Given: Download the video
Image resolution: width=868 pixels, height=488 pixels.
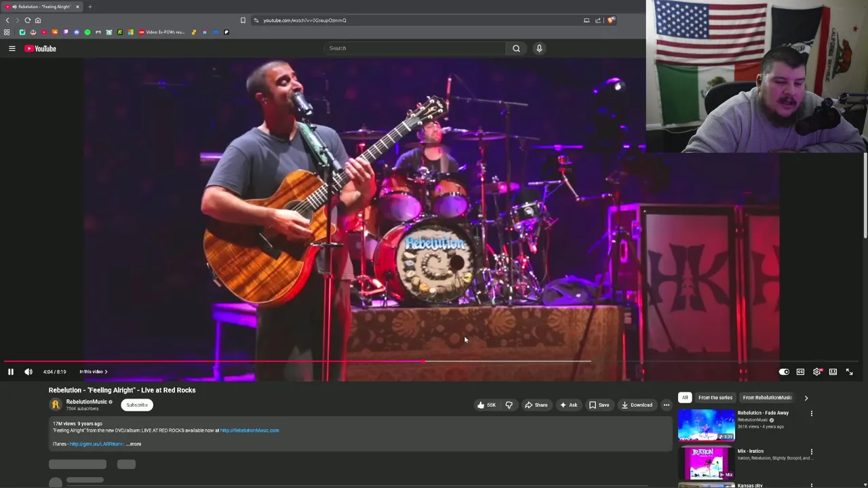Looking at the screenshot, I should tap(637, 405).
